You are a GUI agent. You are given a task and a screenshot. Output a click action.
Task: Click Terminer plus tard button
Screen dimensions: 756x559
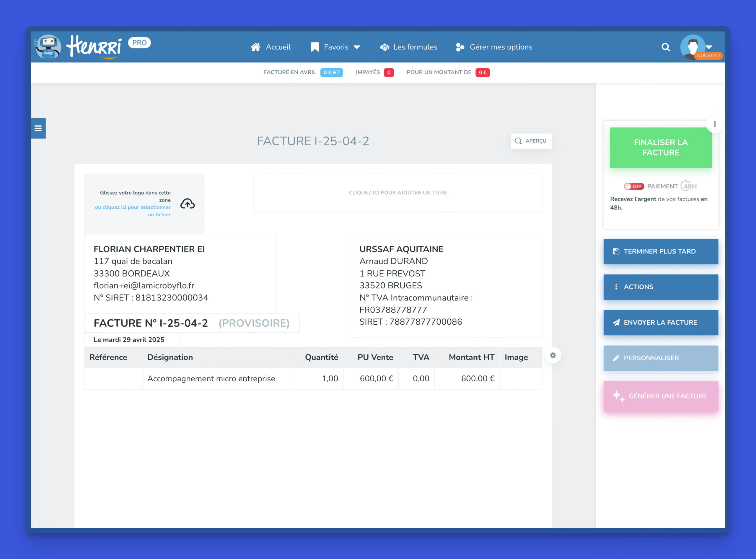tap(661, 251)
